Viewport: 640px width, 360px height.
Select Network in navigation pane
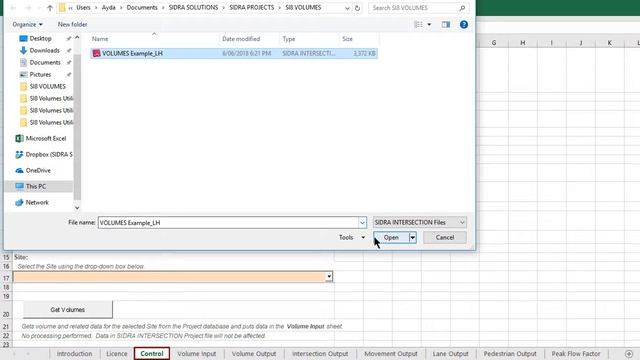click(x=37, y=202)
